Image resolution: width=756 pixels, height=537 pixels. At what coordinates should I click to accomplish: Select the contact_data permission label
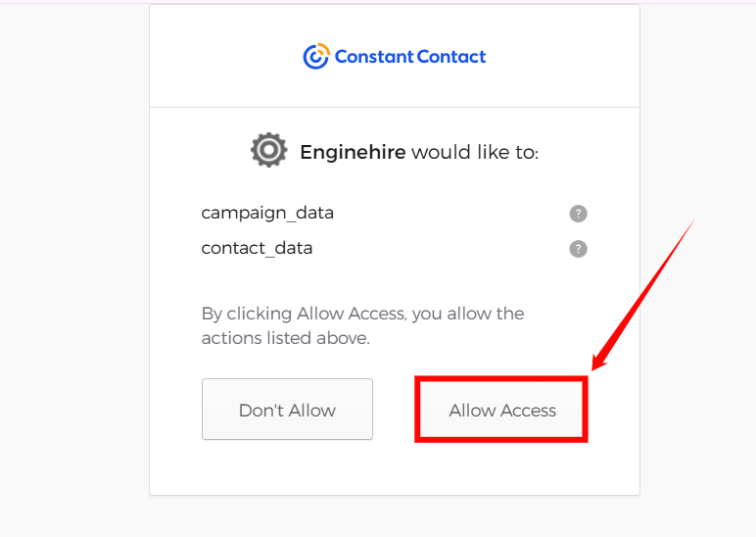257,248
